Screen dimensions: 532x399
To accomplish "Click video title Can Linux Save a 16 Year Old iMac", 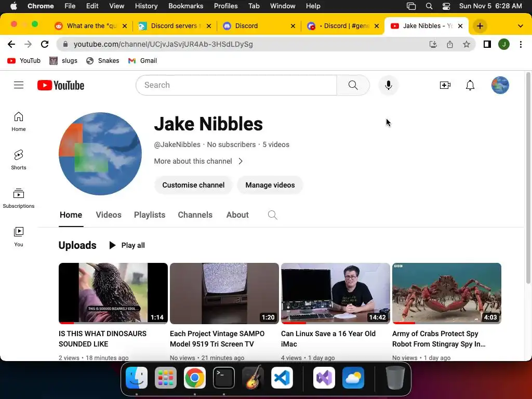I will click(328, 339).
